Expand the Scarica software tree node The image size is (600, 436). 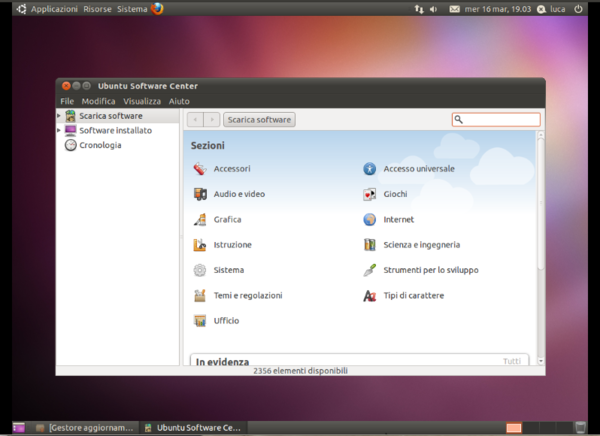click(x=59, y=115)
